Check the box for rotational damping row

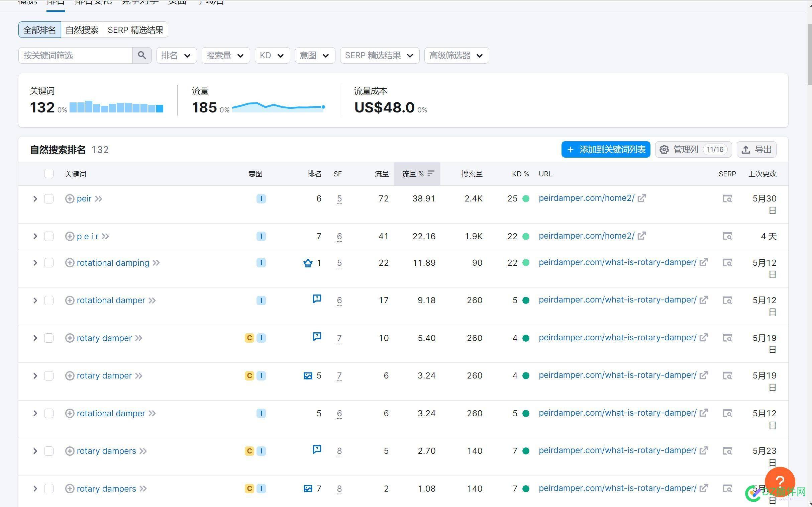(49, 263)
